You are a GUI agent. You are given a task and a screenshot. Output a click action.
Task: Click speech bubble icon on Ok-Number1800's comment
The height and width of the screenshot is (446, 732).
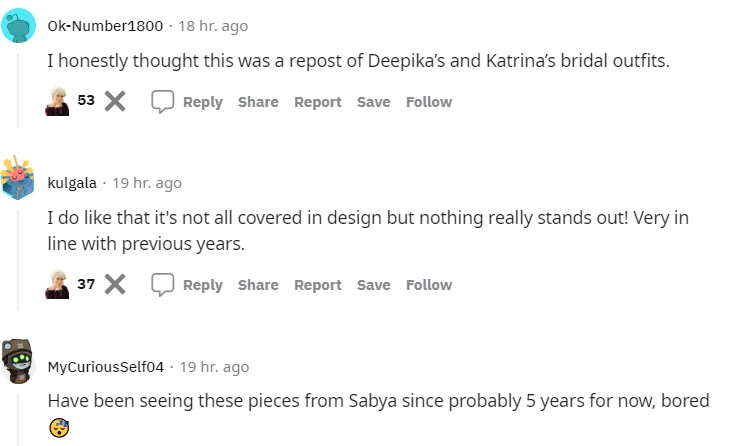point(163,102)
